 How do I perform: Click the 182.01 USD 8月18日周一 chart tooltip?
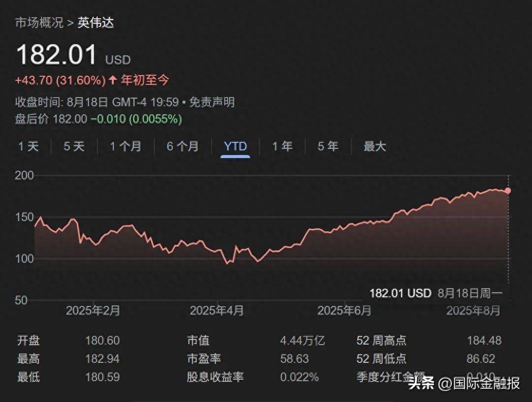(x=435, y=293)
